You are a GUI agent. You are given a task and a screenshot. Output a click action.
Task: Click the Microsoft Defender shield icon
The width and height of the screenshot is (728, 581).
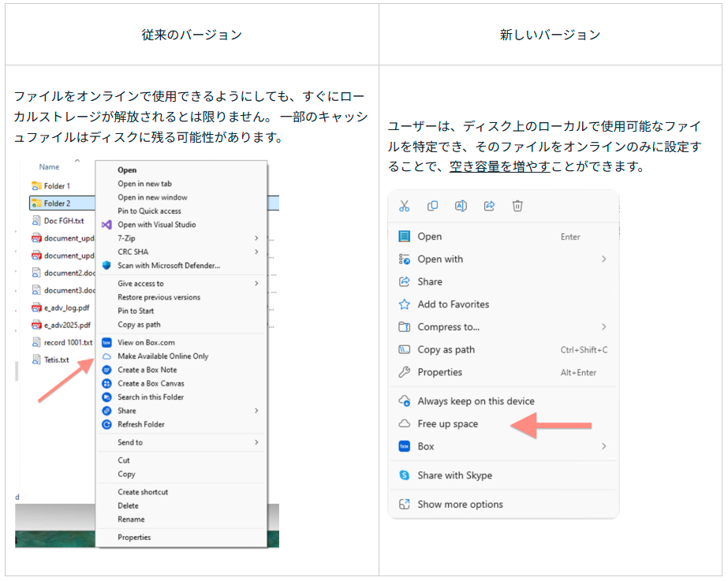click(107, 266)
